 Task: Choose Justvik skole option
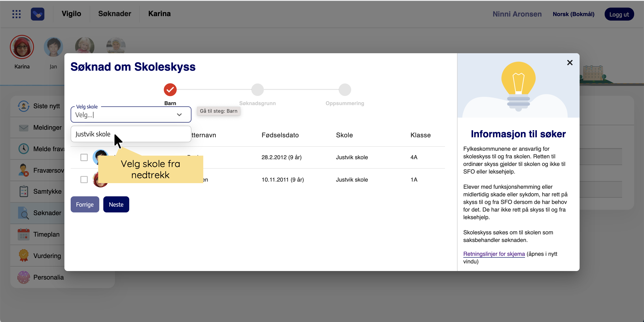[93, 134]
